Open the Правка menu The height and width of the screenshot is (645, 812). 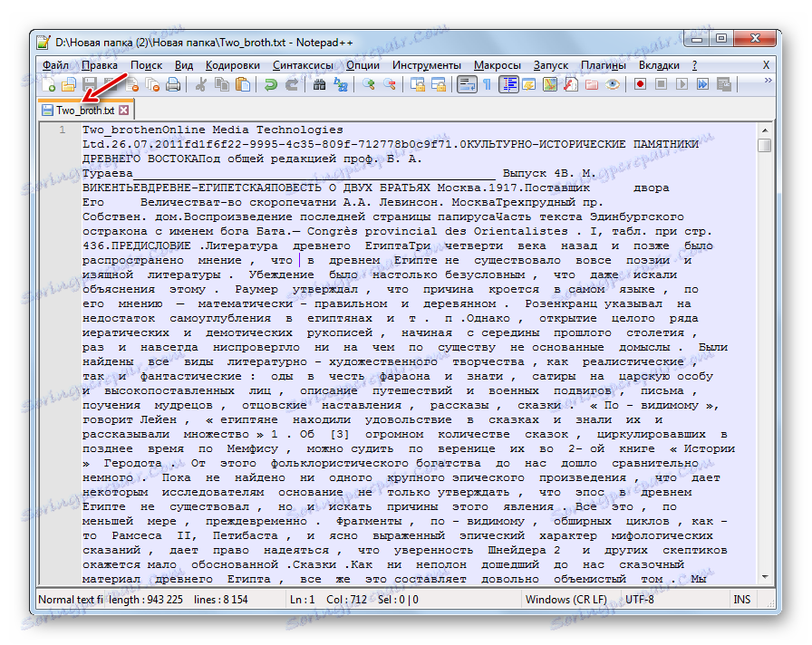100,65
